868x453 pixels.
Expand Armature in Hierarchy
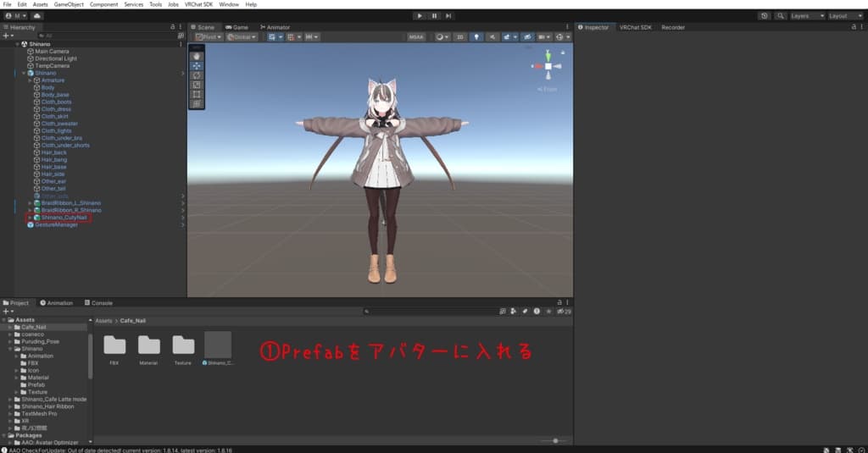point(30,80)
